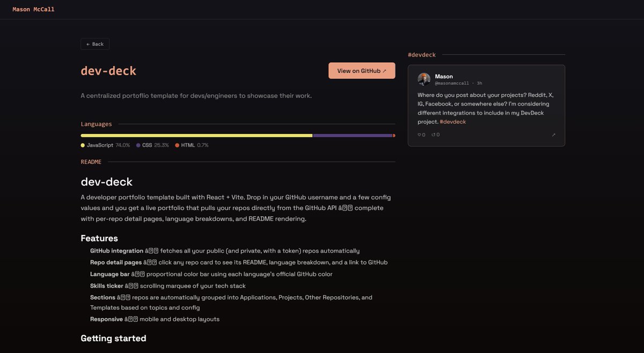
Task: Click the yellow JavaScript legend dot
Action: point(83,145)
